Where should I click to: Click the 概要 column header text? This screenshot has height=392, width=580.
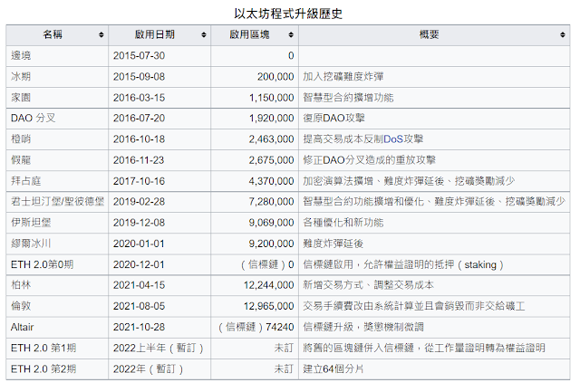(x=429, y=34)
